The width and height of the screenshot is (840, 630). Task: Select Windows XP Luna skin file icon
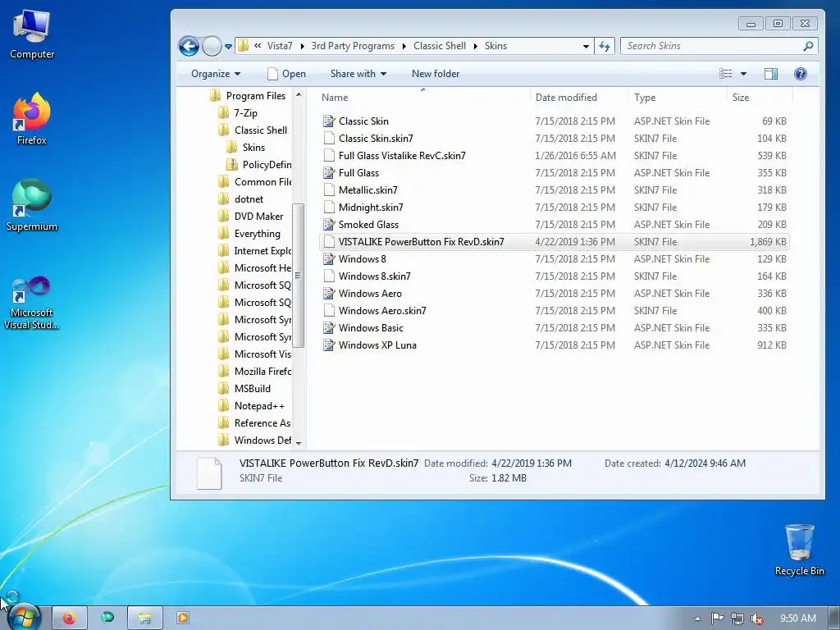329,345
